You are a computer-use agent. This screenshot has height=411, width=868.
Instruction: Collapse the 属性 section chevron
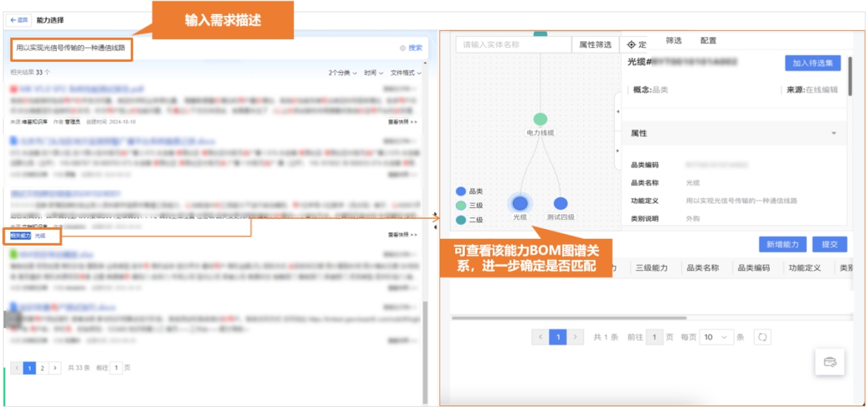coord(834,133)
